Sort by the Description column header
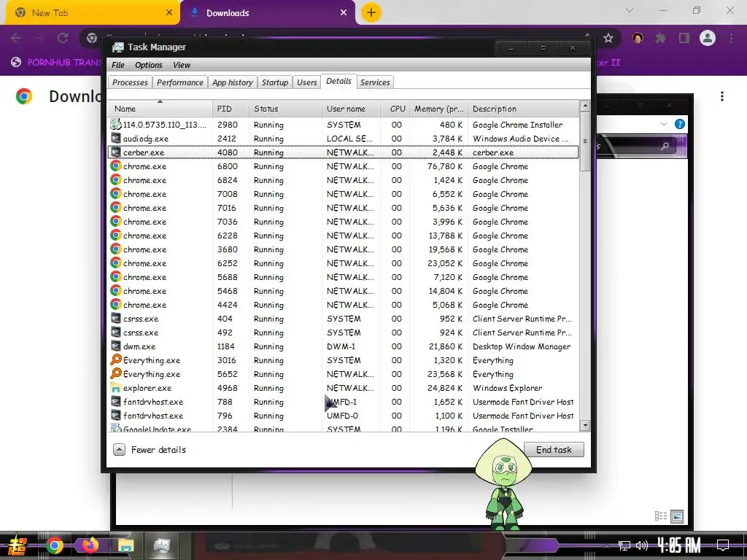 (523, 109)
